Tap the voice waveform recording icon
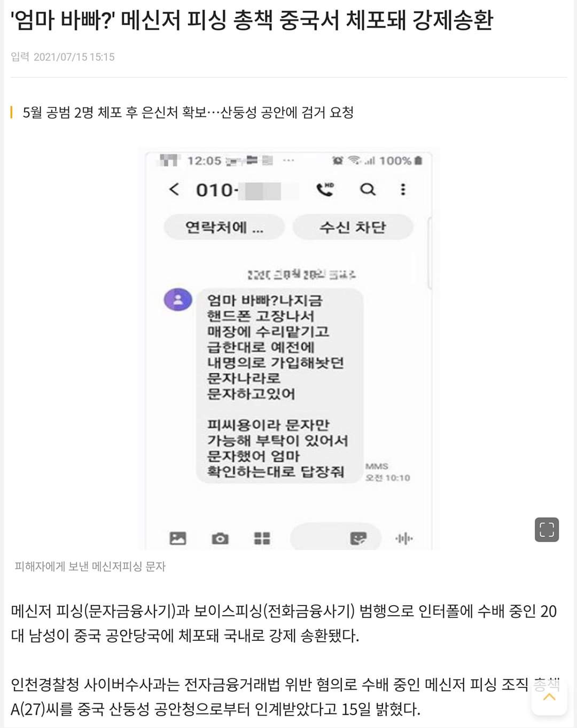 (x=404, y=538)
